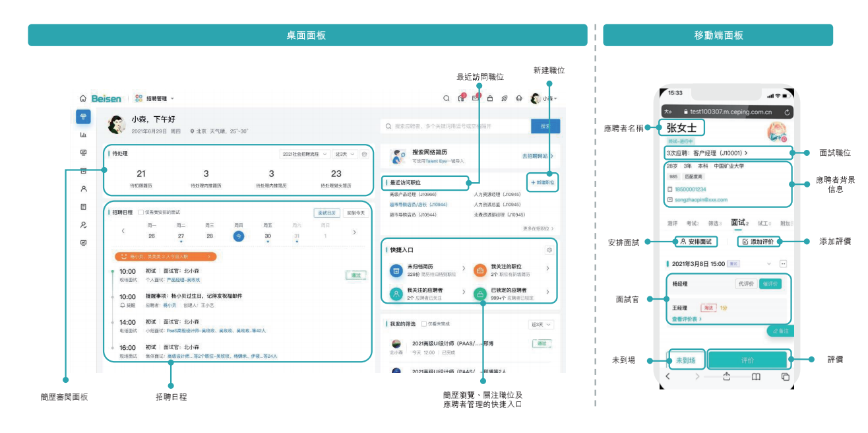This screenshot has height=433, width=868.
Task: Click the home icon beside the Beisen logo
Action: tap(82, 98)
